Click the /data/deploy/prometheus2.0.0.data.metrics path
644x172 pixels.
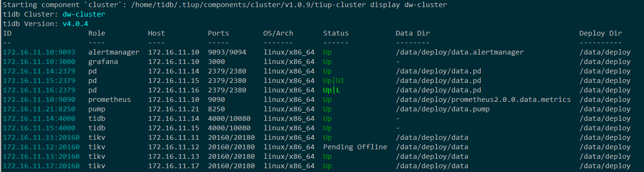(x=483, y=100)
